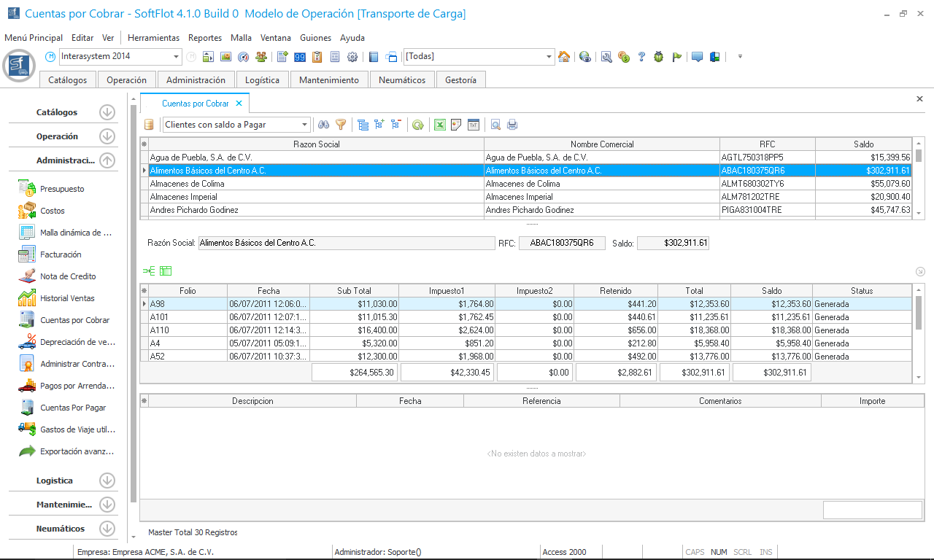Click the Excel export icon

point(440,125)
